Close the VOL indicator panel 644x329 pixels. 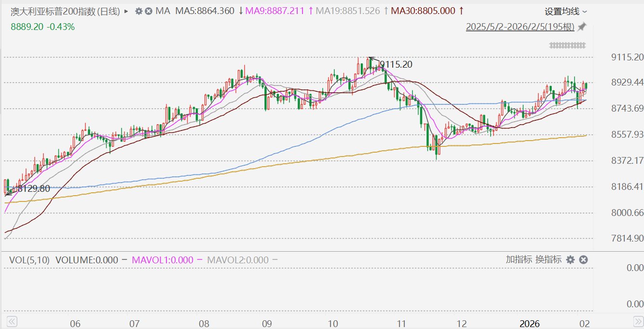(583, 259)
